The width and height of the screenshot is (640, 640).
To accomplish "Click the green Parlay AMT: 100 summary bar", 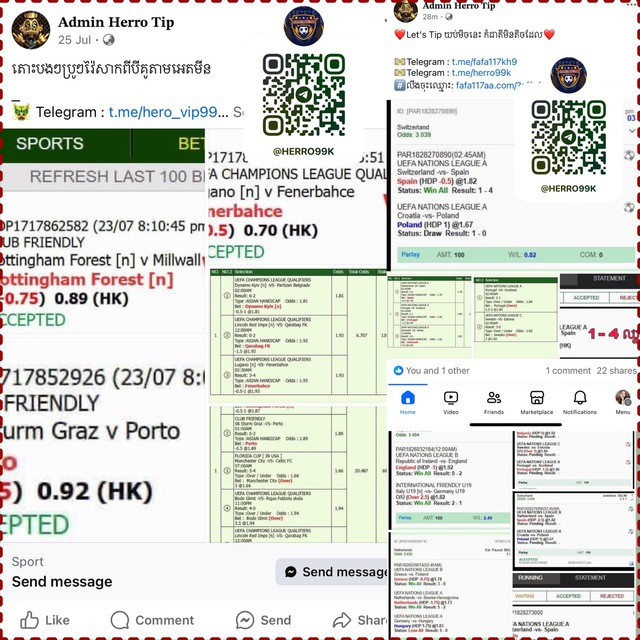I will click(516, 254).
